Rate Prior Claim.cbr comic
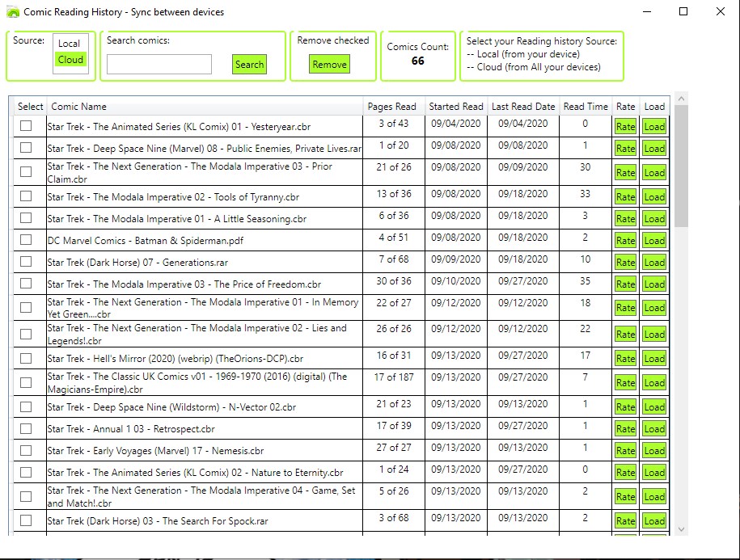The height and width of the screenshot is (560, 740). point(625,173)
